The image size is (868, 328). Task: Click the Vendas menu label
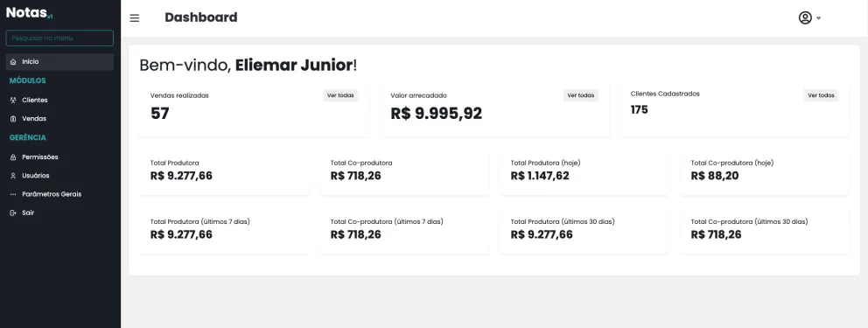[34, 119]
